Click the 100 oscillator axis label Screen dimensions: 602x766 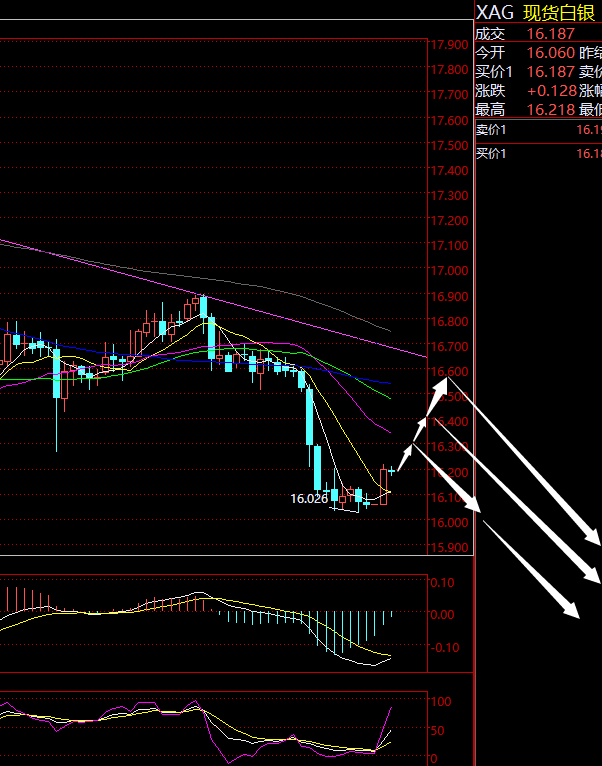coord(441,702)
